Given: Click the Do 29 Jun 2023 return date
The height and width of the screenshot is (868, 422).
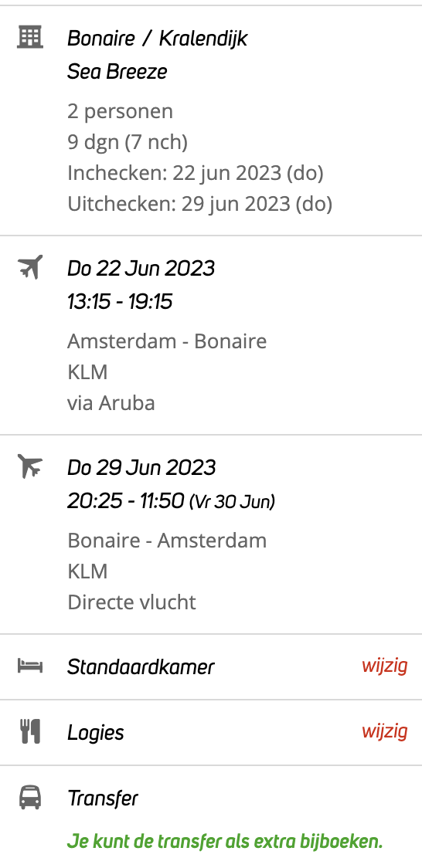Looking at the screenshot, I should point(141,468).
